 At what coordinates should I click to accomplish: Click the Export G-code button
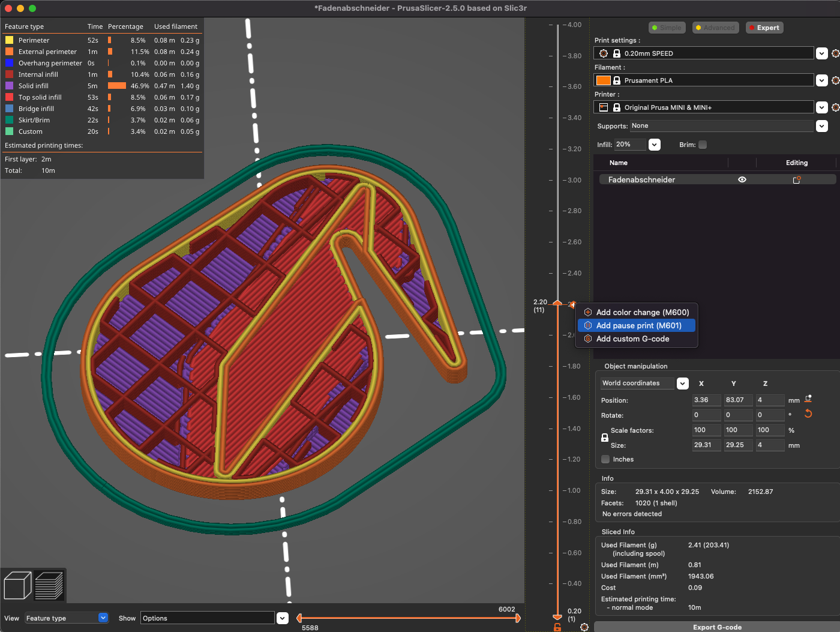click(718, 627)
